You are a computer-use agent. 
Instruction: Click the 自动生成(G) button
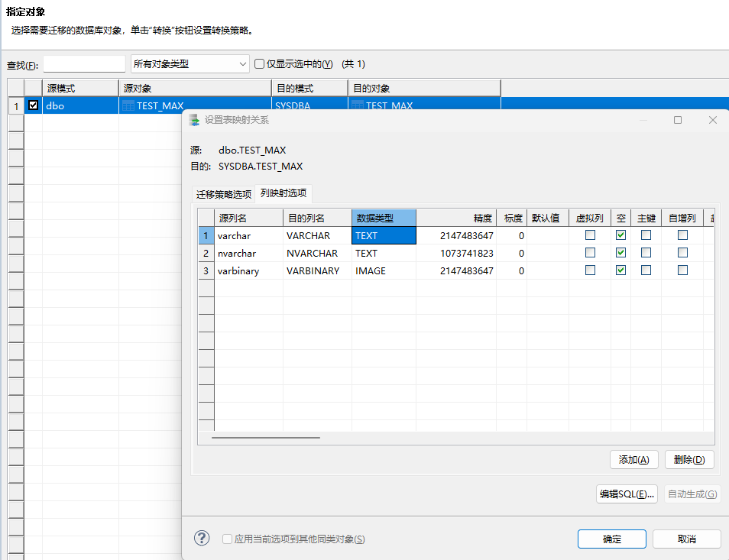click(x=692, y=494)
